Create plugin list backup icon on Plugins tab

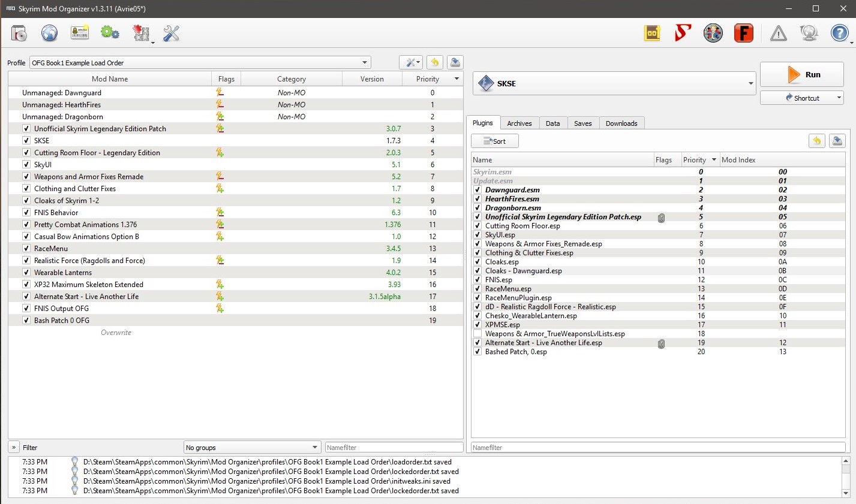click(x=837, y=141)
